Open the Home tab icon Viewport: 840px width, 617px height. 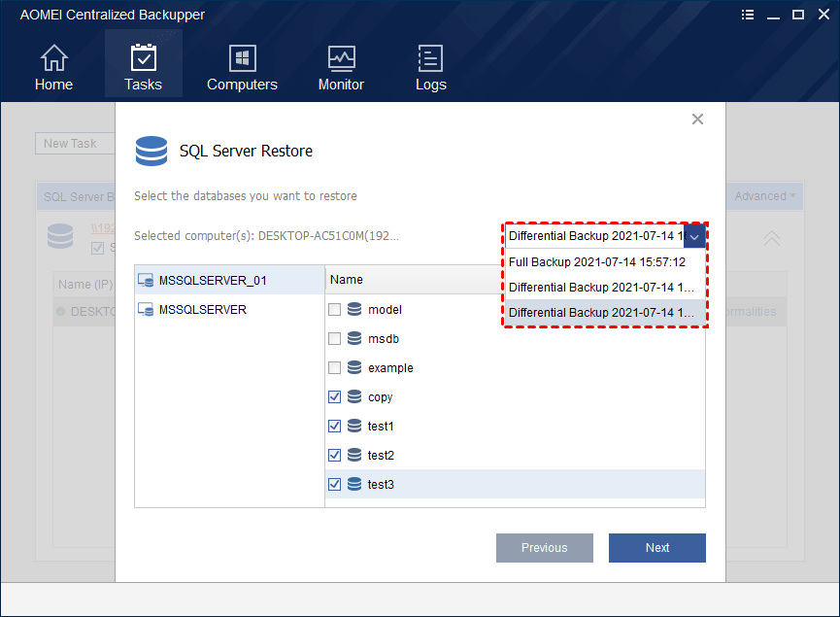tap(54, 57)
